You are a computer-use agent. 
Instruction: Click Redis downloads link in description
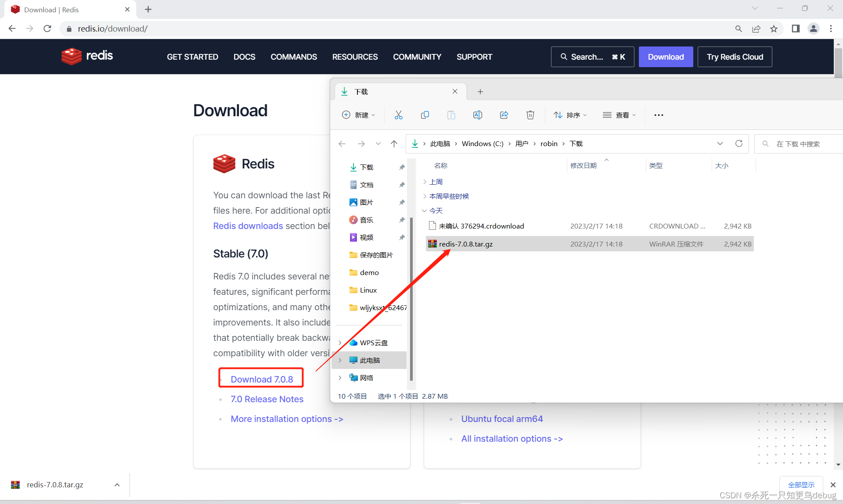click(248, 226)
